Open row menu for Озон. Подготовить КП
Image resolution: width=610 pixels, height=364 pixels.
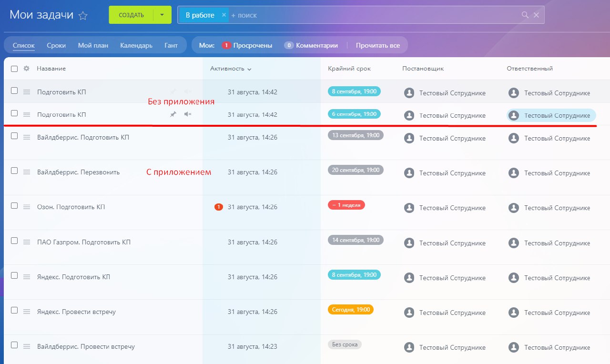(27, 207)
